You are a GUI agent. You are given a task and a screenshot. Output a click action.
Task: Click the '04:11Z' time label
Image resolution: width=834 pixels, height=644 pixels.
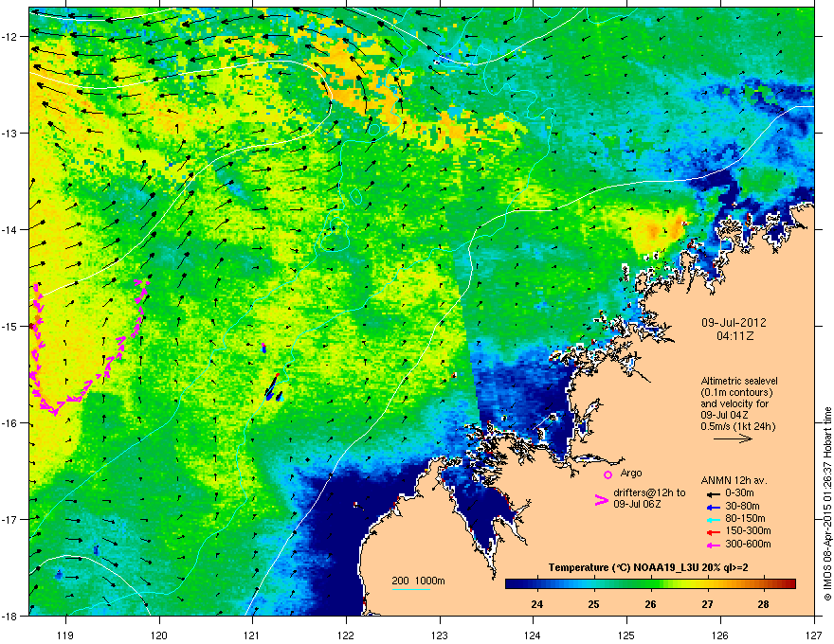[x=734, y=336]
